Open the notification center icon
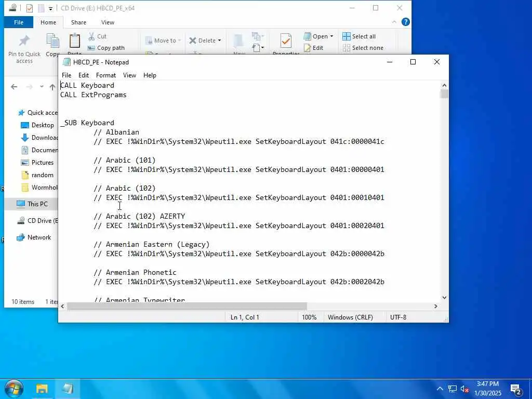Image resolution: width=532 pixels, height=399 pixels. (516, 390)
